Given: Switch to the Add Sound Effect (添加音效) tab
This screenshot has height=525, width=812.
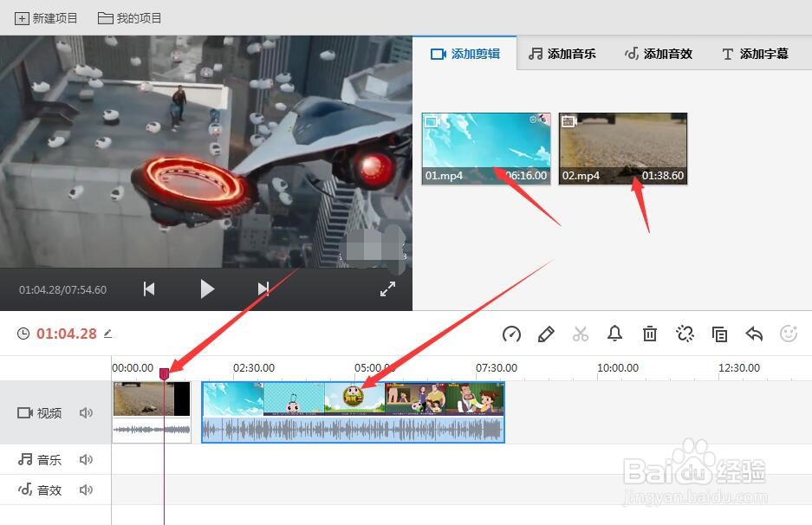Looking at the screenshot, I should tap(659, 54).
